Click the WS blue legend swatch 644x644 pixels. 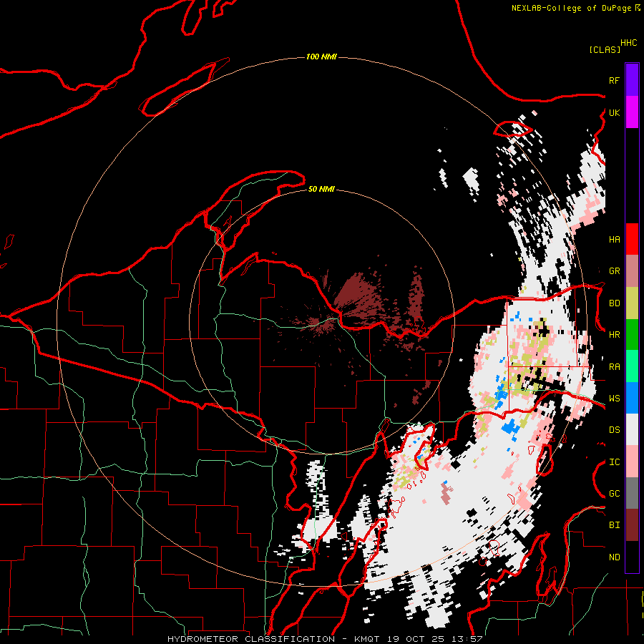tap(632, 398)
